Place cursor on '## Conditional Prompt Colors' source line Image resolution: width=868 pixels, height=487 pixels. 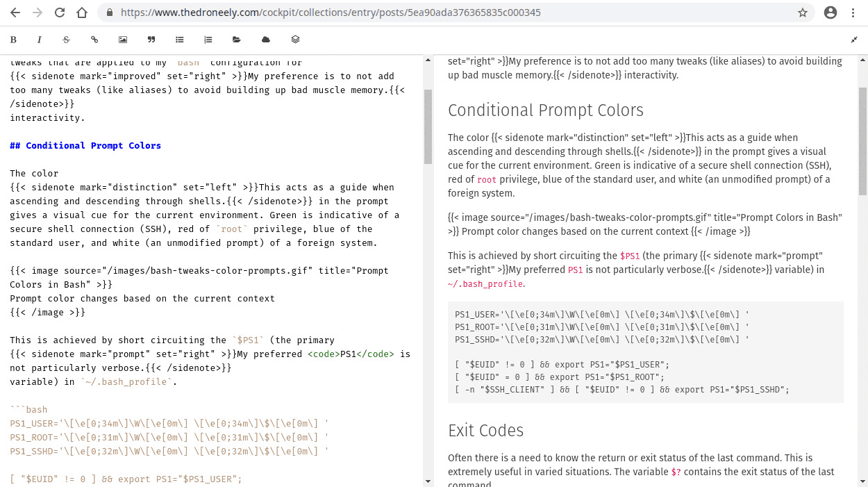point(85,145)
